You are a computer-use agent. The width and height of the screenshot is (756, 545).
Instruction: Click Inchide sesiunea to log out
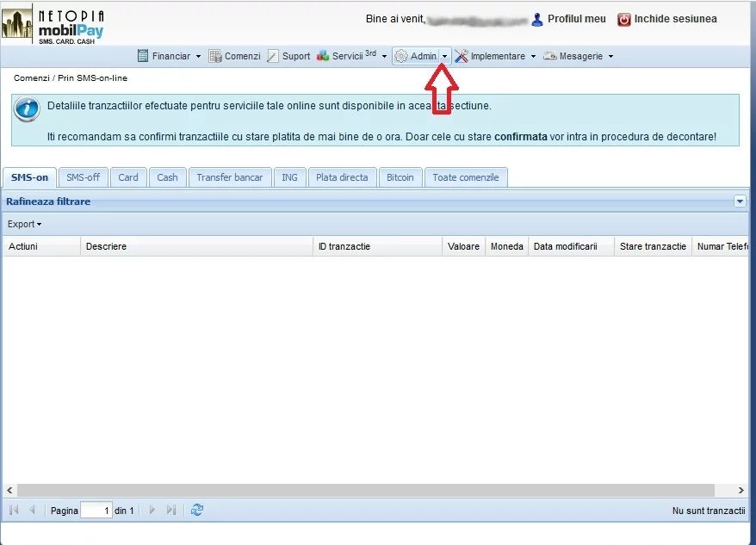(675, 19)
